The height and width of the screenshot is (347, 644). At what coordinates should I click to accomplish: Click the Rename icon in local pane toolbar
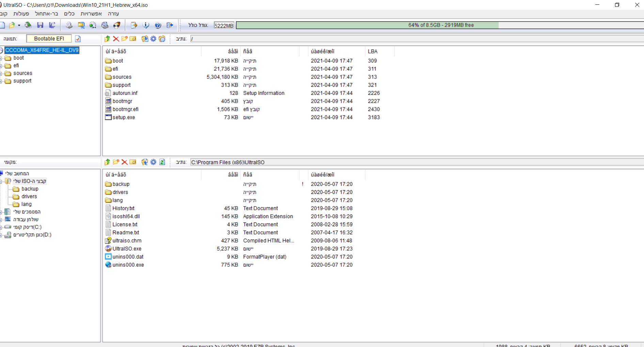pyautogui.click(x=133, y=162)
